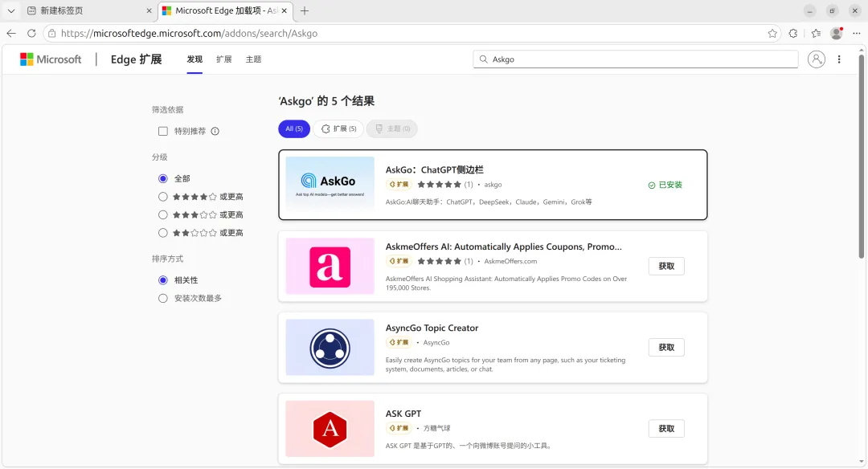Viewport: 868px width, 469px height.
Task: Open the ASK GPT red hexagon thumbnail
Action: click(x=330, y=429)
